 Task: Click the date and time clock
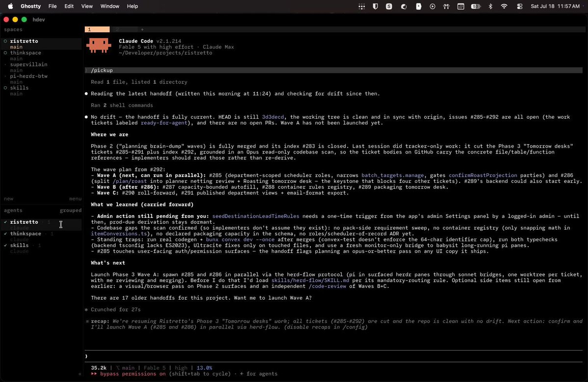pos(555,6)
